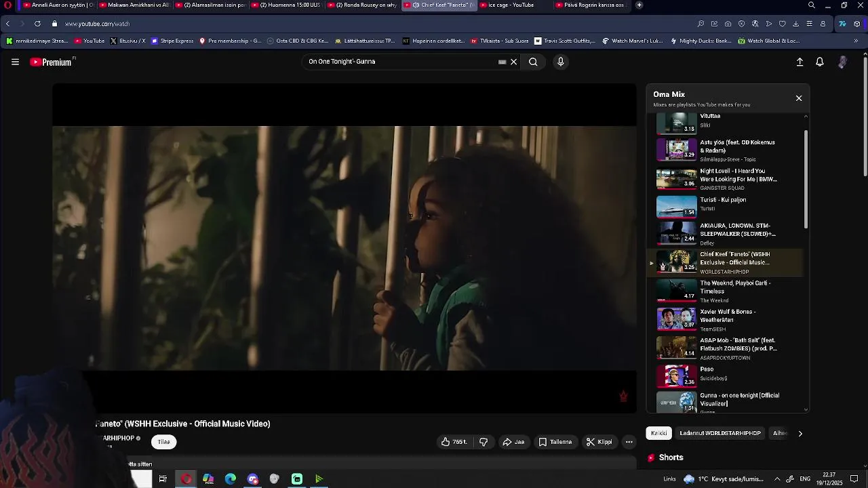Select the Ladannut WORLDSTARHIPHOP chip
The height and width of the screenshot is (488, 868).
720,433
